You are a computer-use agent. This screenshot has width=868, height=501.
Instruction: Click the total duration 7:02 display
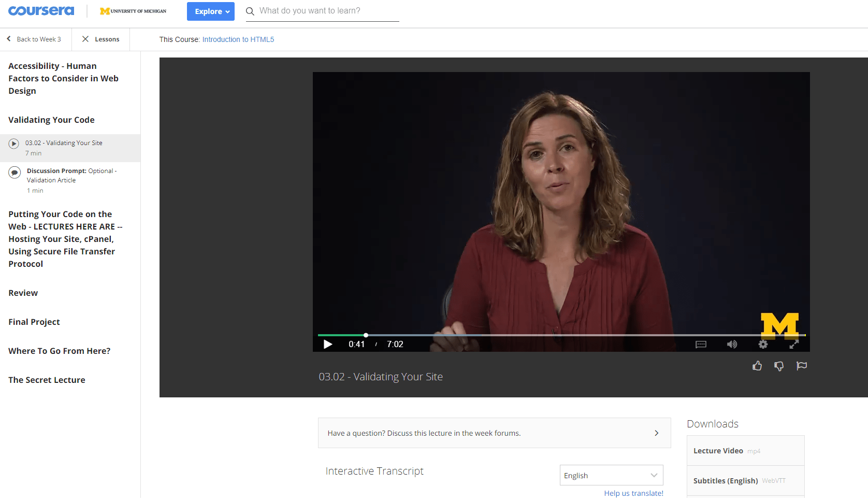(x=395, y=344)
